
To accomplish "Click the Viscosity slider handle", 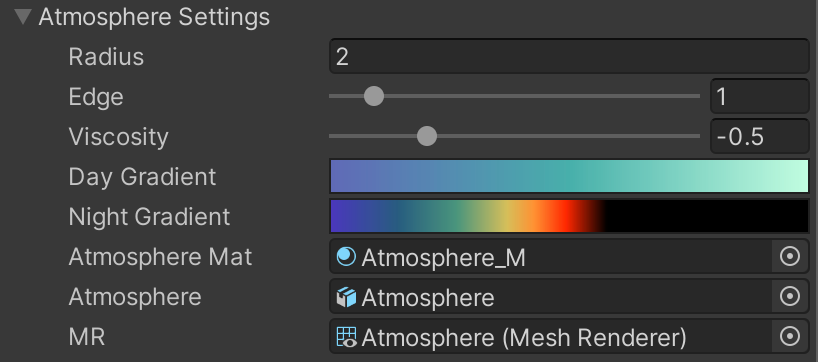I will [427, 136].
